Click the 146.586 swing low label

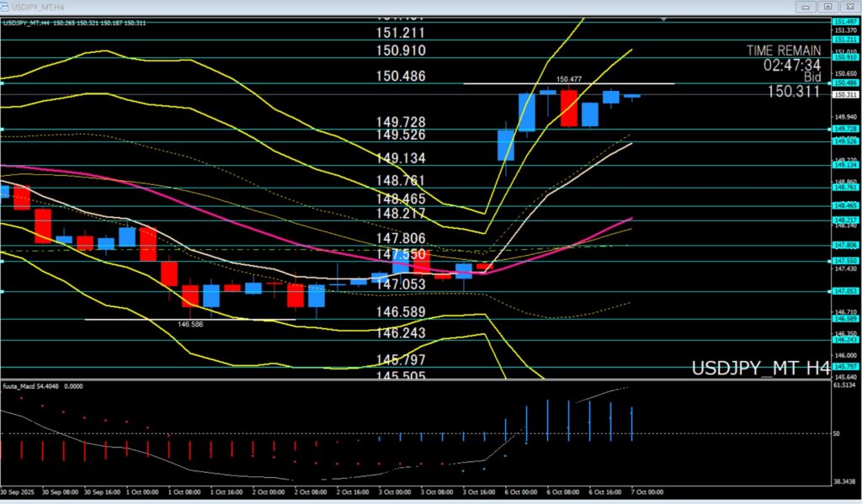point(191,324)
